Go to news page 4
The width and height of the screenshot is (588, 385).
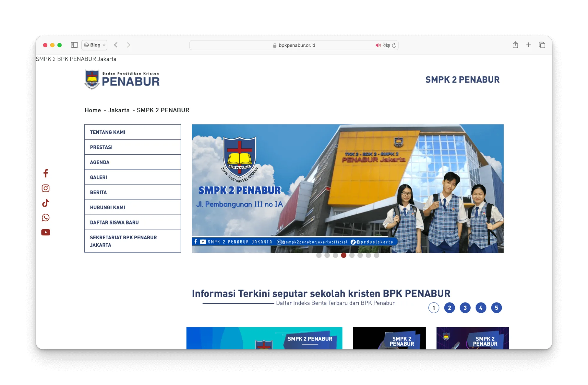point(481,308)
